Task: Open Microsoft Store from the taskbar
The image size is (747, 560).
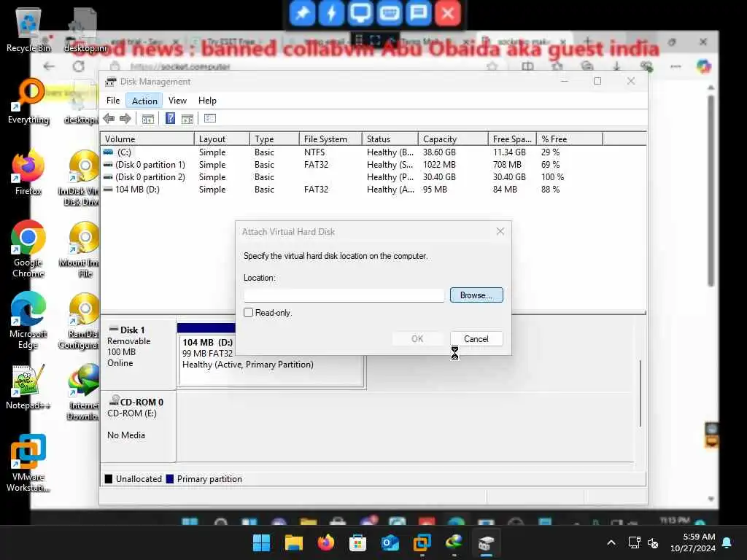Action: [x=357, y=542]
